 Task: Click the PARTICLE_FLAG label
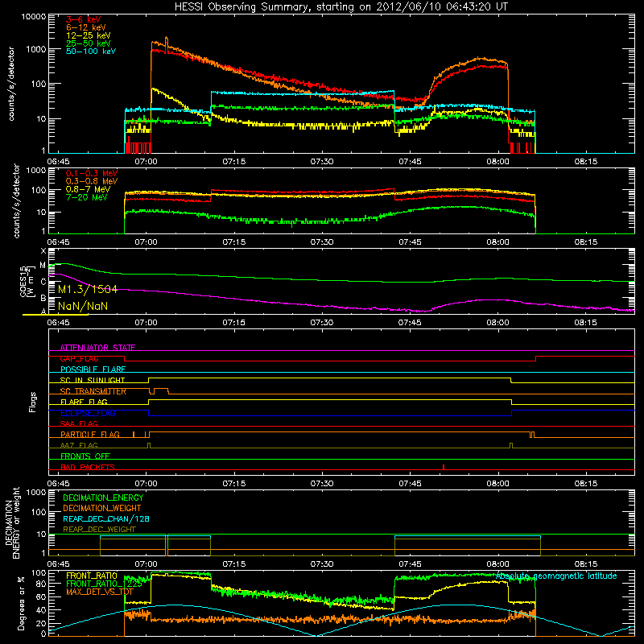pyautogui.click(x=90, y=434)
